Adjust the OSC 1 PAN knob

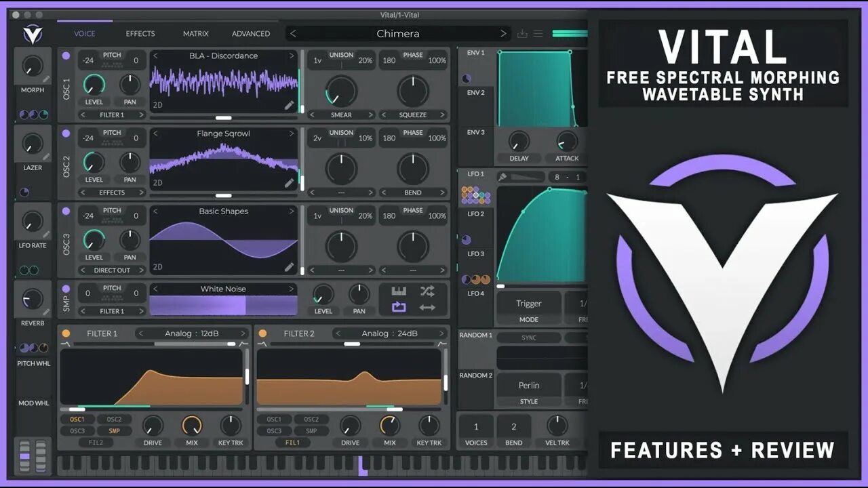(x=130, y=85)
